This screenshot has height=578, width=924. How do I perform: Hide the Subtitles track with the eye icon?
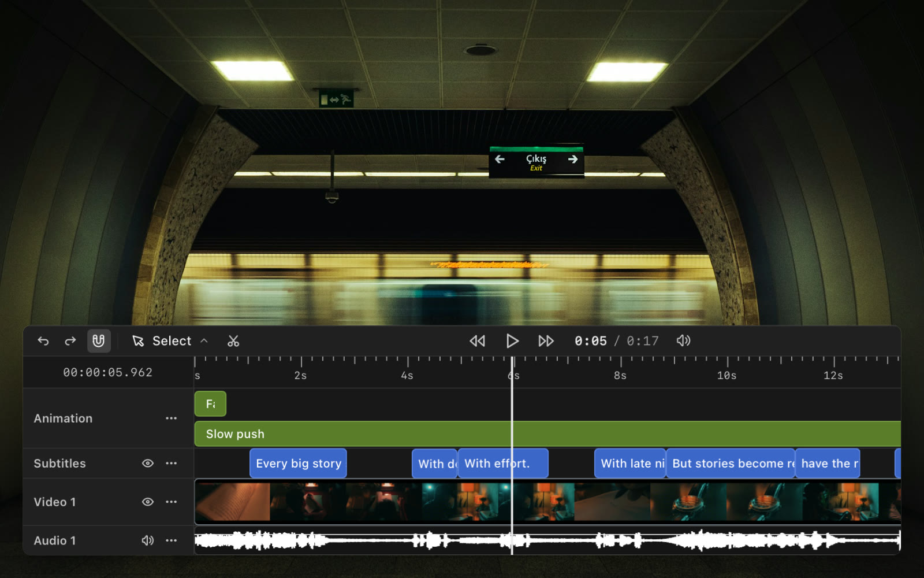[x=148, y=463]
